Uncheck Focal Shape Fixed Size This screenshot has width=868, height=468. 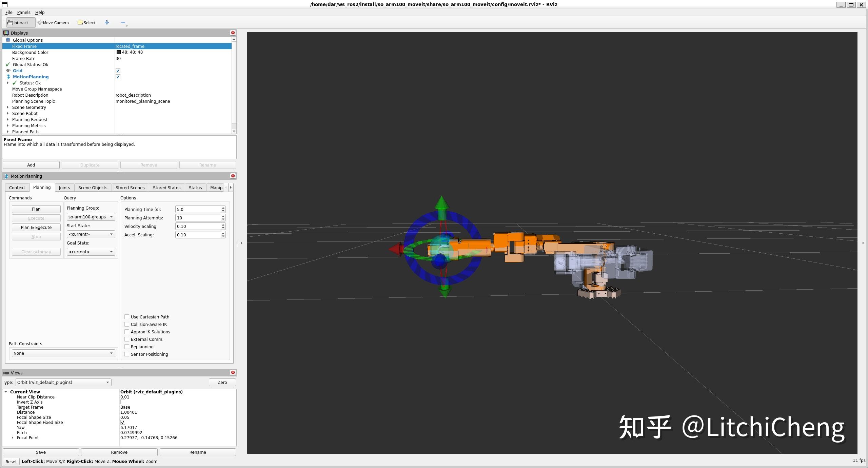pyautogui.click(x=123, y=422)
